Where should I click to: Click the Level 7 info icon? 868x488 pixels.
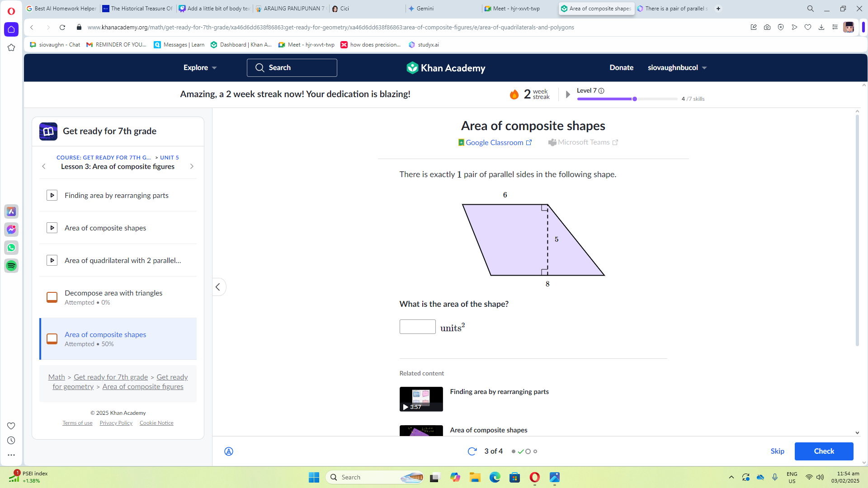click(x=601, y=91)
